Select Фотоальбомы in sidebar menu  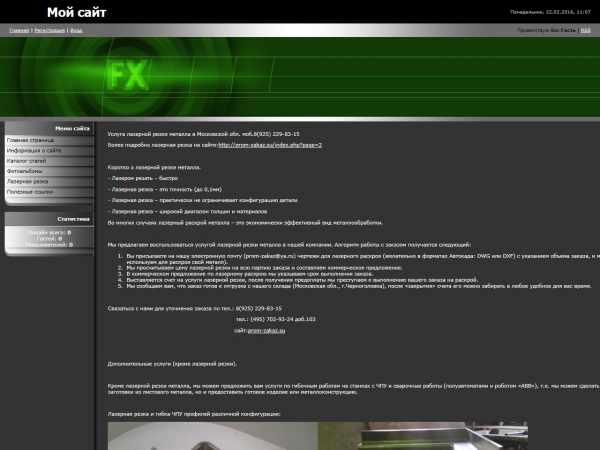pos(25,172)
